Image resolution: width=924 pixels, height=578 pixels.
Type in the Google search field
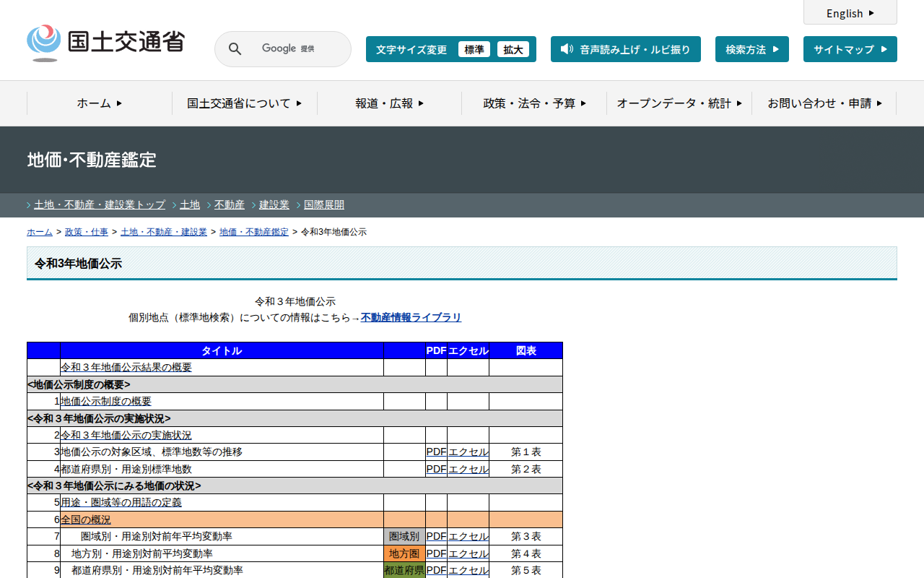tap(296, 49)
